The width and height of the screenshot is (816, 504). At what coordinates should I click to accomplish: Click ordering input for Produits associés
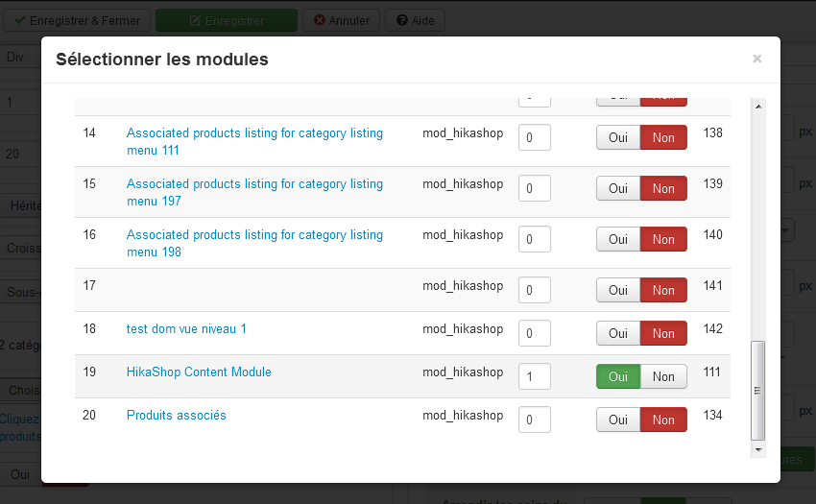pyautogui.click(x=534, y=420)
